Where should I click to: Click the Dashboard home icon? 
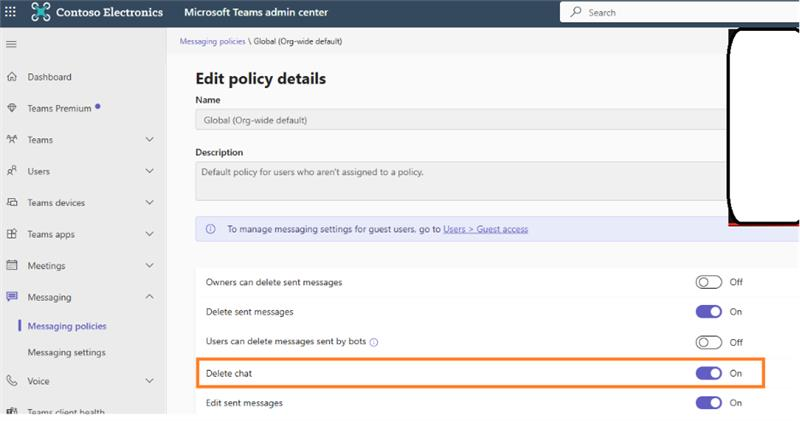coord(12,77)
